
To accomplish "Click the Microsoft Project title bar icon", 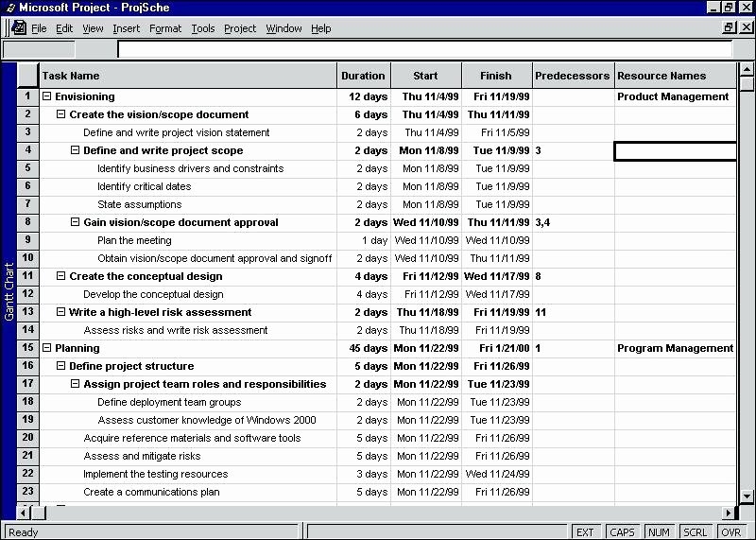I will tap(9, 7).
